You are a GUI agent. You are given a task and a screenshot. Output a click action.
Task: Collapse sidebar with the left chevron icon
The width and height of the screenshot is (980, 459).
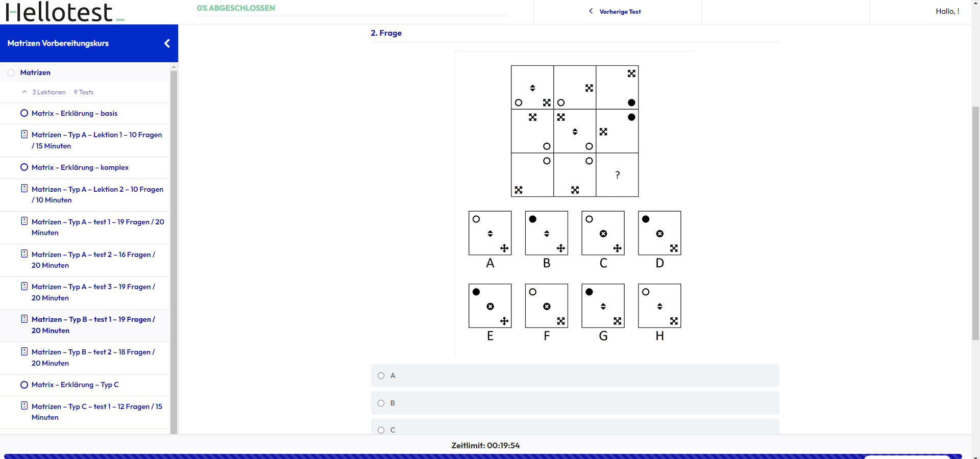(167, 43)
